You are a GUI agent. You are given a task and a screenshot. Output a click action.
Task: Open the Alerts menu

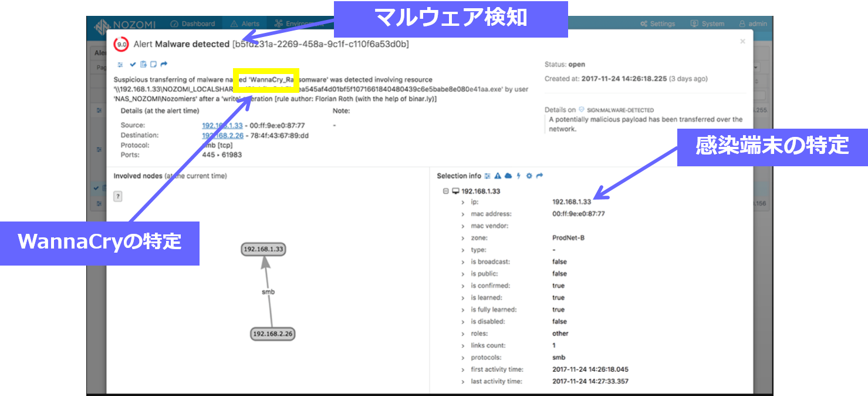coord(245,24)
